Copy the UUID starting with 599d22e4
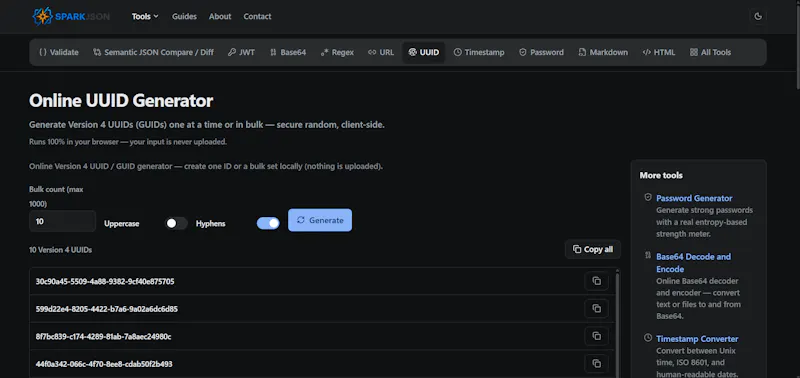Viewport: 800px width, 378px height. pos(596,308)
